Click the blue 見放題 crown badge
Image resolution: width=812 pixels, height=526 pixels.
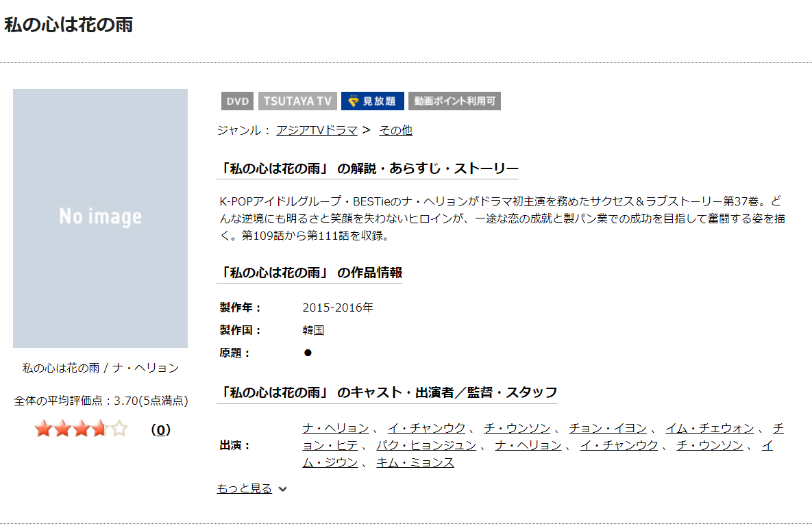pos(372,101)
